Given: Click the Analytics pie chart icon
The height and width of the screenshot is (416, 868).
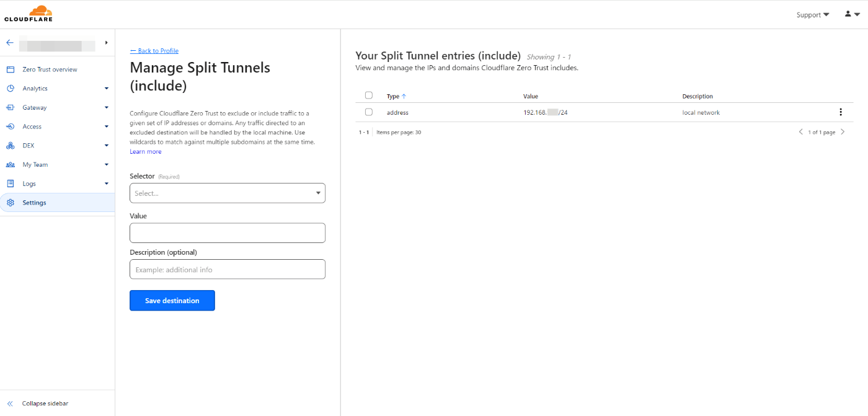Looking at the screenshot, I should (x=11, y=89).
